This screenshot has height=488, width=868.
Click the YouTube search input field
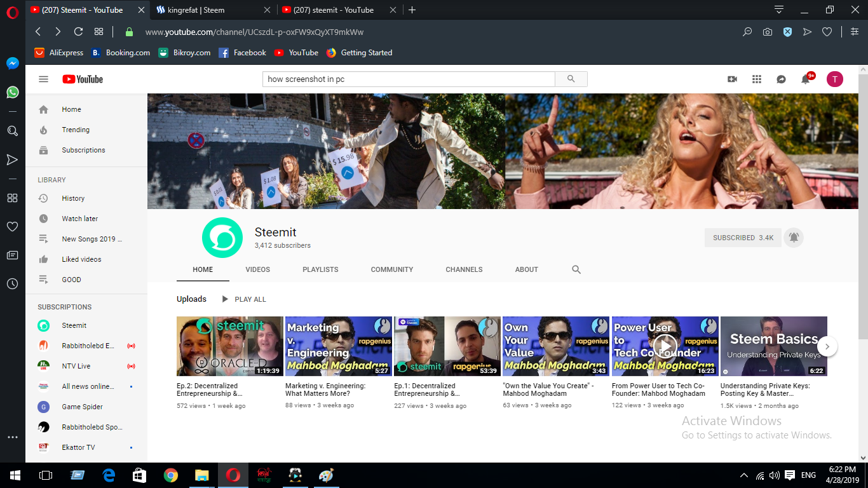coord(409,79)
